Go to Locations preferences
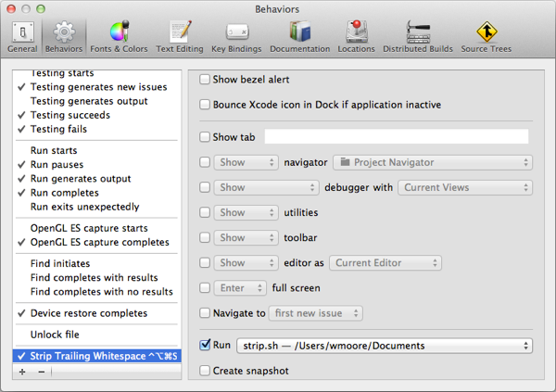The height and width of the screenshot is (392, 556). pyautogui.click(x=356, y=36)
